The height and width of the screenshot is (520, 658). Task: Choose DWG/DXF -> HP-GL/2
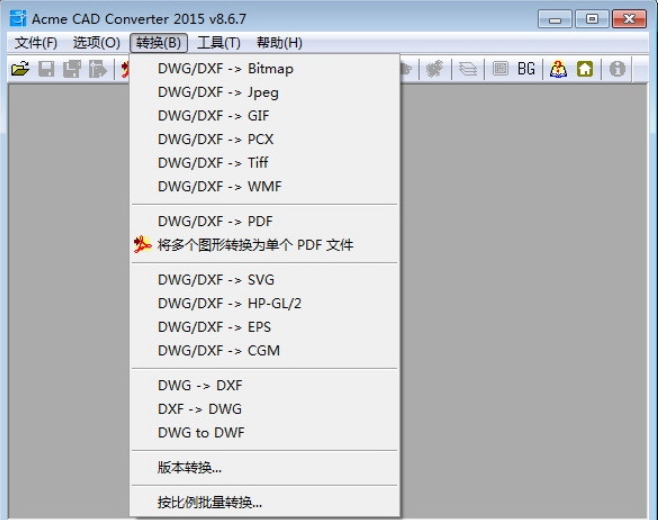264,303
